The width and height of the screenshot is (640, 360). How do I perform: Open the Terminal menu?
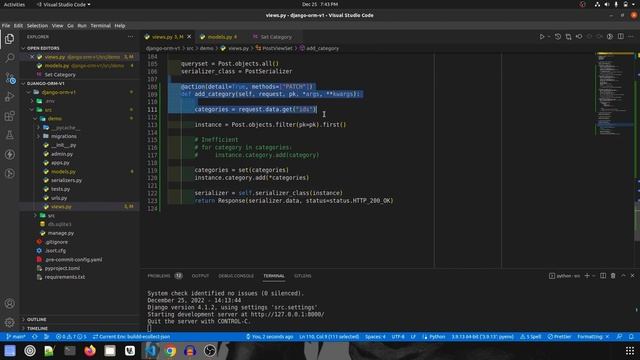click(100, 25)
